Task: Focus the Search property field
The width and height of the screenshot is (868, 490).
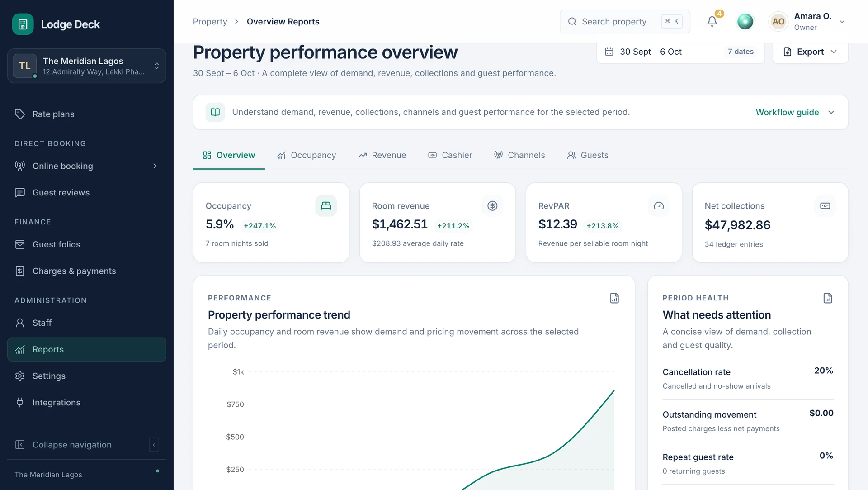Action: pyautogui.click(x=625, y=21)
